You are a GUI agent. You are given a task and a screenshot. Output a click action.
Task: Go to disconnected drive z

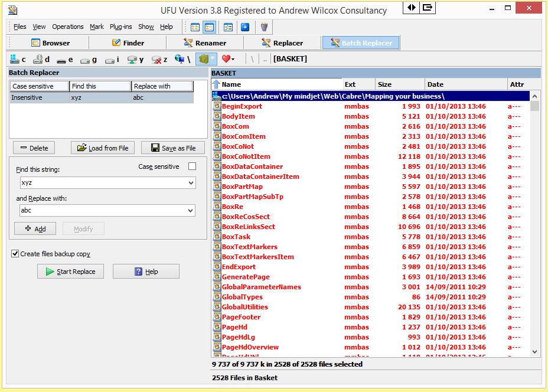click(x=159, y=60)
